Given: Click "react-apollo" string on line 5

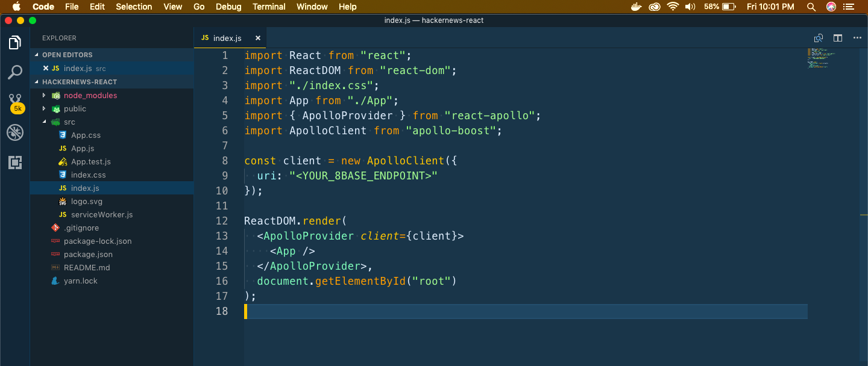Looking at the screenshot, I should pyautogui.click(x=489, y=116).
